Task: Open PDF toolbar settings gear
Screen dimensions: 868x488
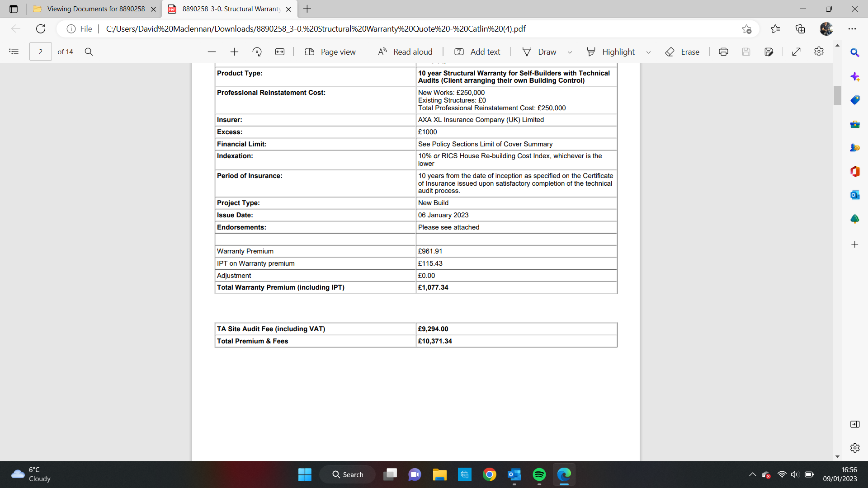Action: pyautogui.click(x=819, y=52)
